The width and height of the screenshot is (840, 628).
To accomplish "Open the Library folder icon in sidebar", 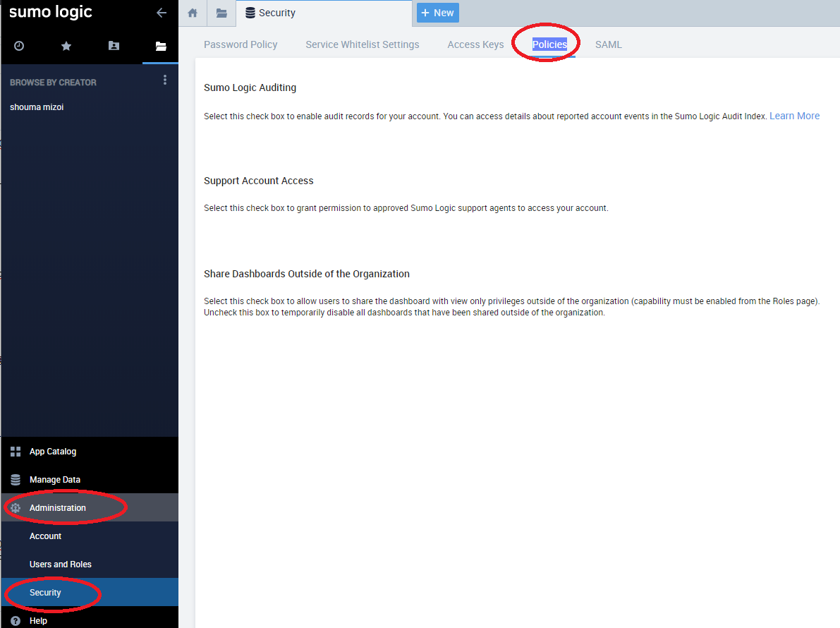I will click(161, 46).
